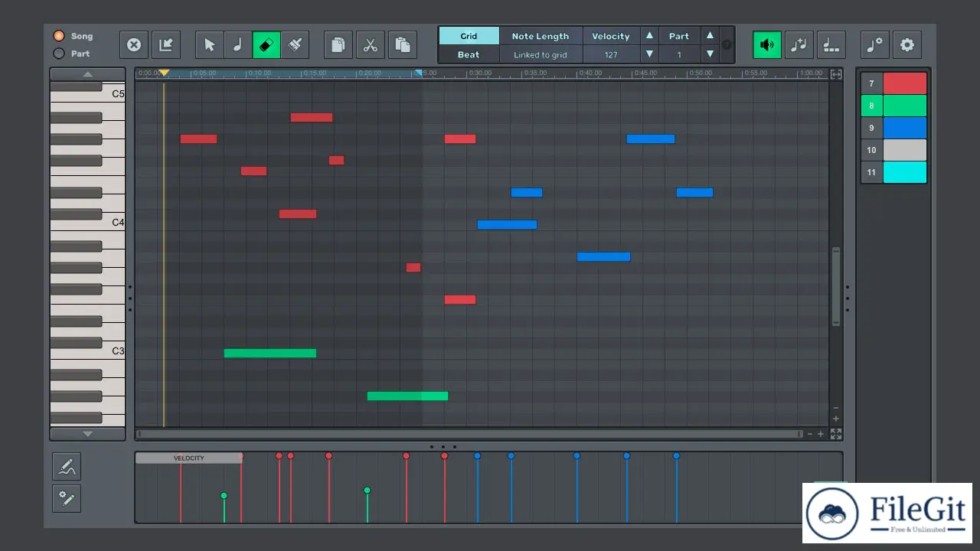Click the velocity value 127 field
This screenshot has width=980, height=551.
pyautogui.click(x=611, y=54)
